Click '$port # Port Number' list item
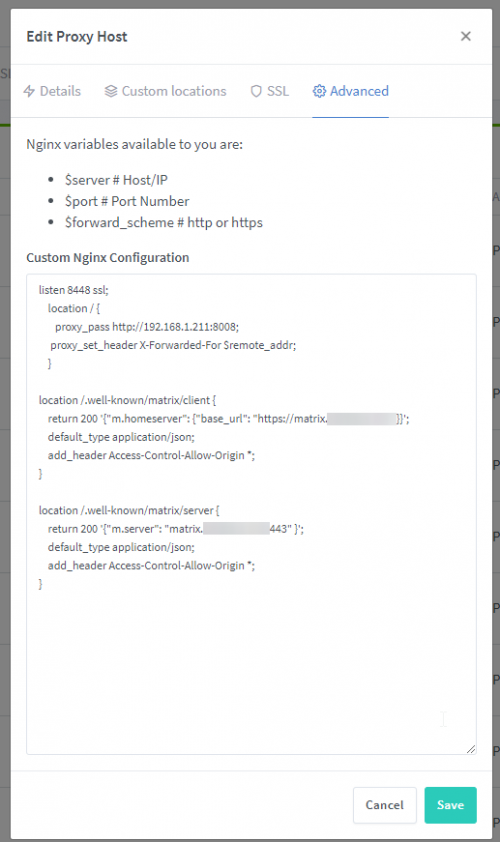 127,201
